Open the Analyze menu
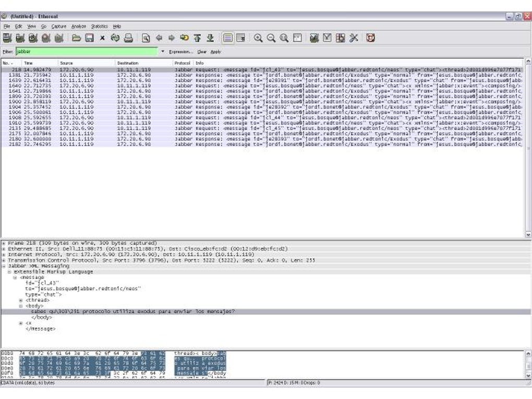The width and height of the screenshot is (532, 399). click(x=79, y=26)
